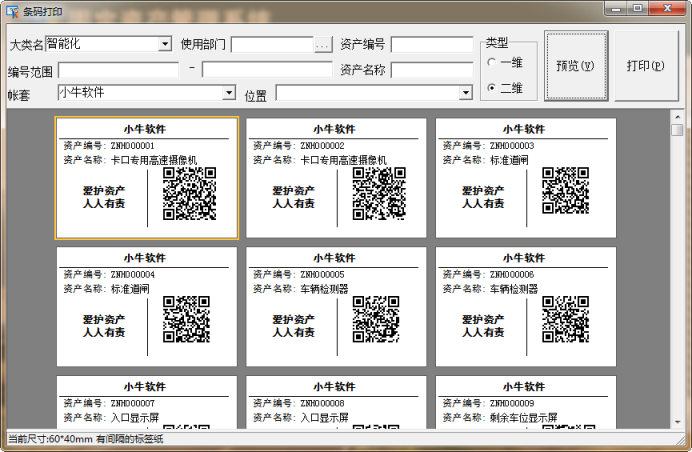
Task: Click the QR code on label ZNHD00006
Action: [x=565, y=320]
